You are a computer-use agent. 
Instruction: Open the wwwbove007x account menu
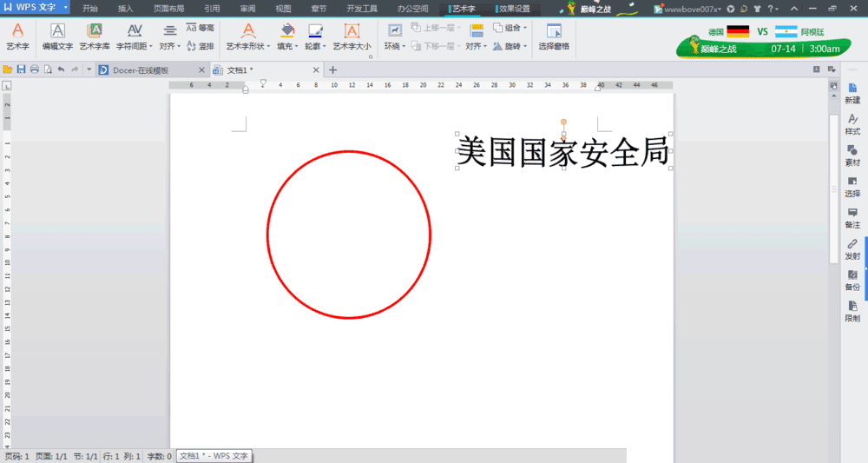687,9
